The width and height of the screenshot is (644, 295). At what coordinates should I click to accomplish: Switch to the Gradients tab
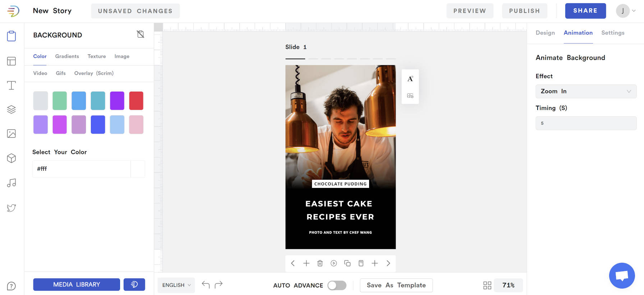click(x=67, y=56)
